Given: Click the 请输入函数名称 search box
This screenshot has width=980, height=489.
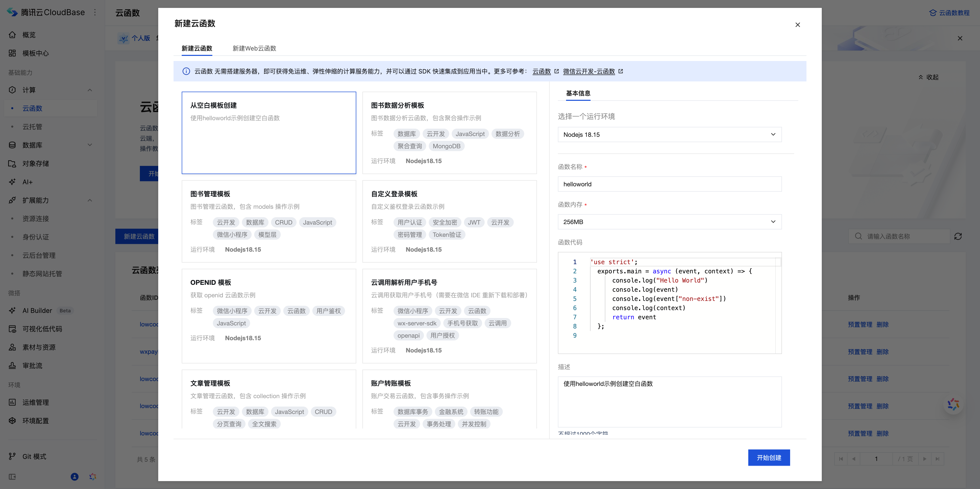Looking at the screenshot, I should point(899,236).
